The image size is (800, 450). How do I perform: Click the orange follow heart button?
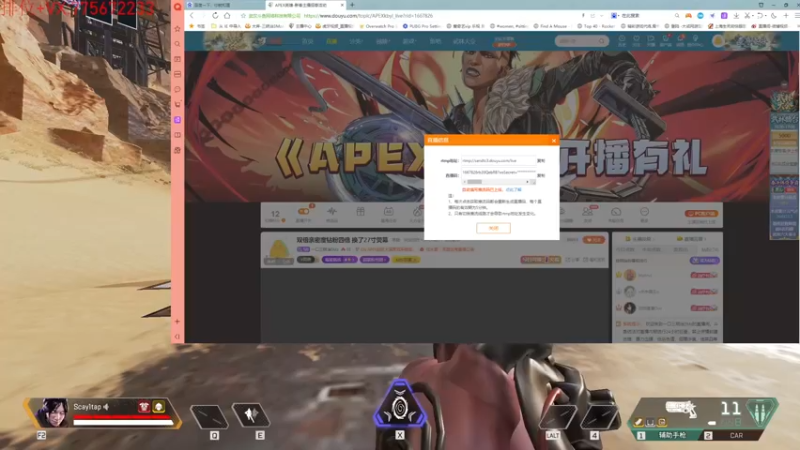click(593, 240)
